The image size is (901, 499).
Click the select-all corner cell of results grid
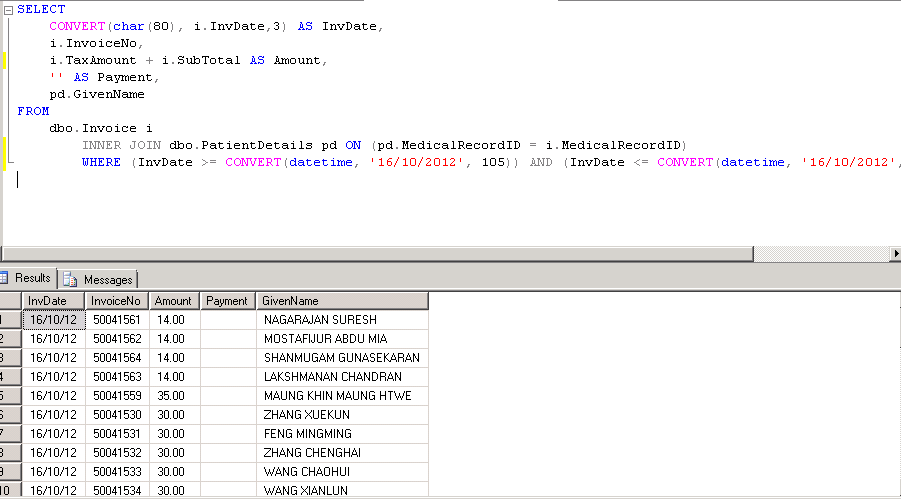(x=10, y=301)
